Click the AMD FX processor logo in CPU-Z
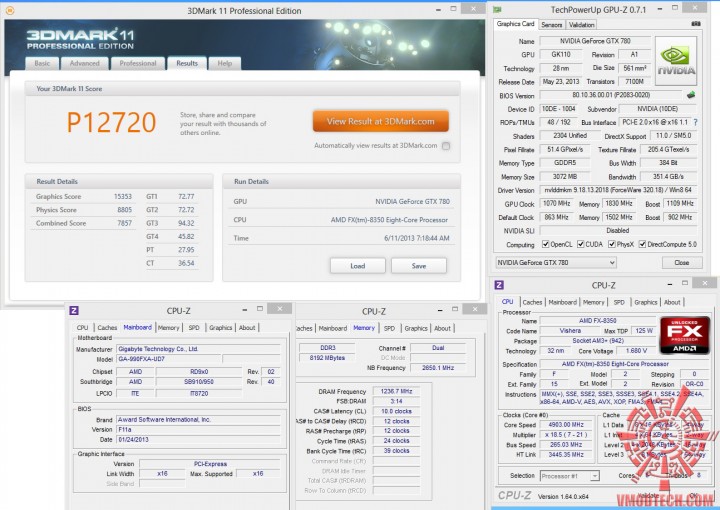Screen dimensions: 720x510 pyautogui.click(x=684, y=335)
